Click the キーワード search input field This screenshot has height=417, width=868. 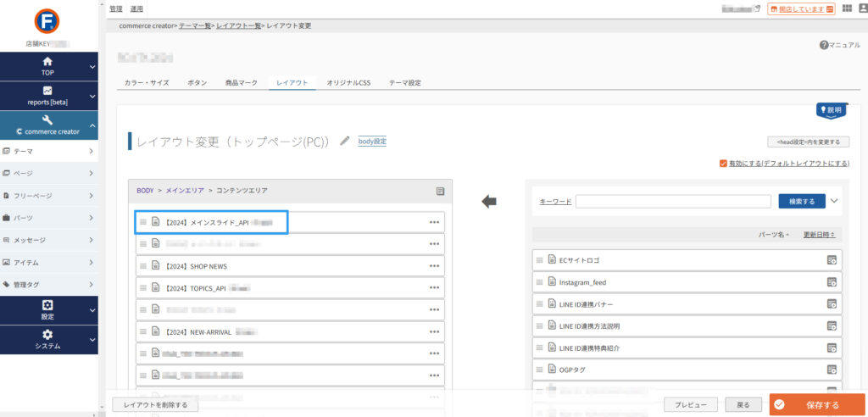tap(672, 202)
